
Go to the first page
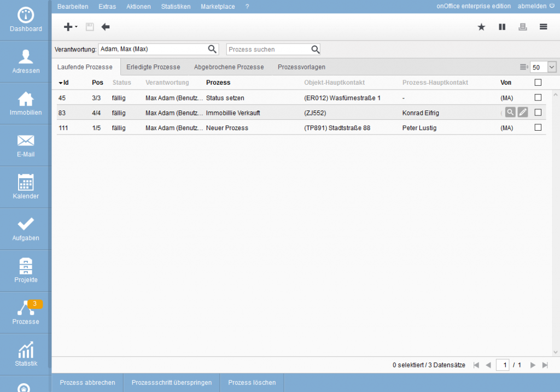click(476, 365)
